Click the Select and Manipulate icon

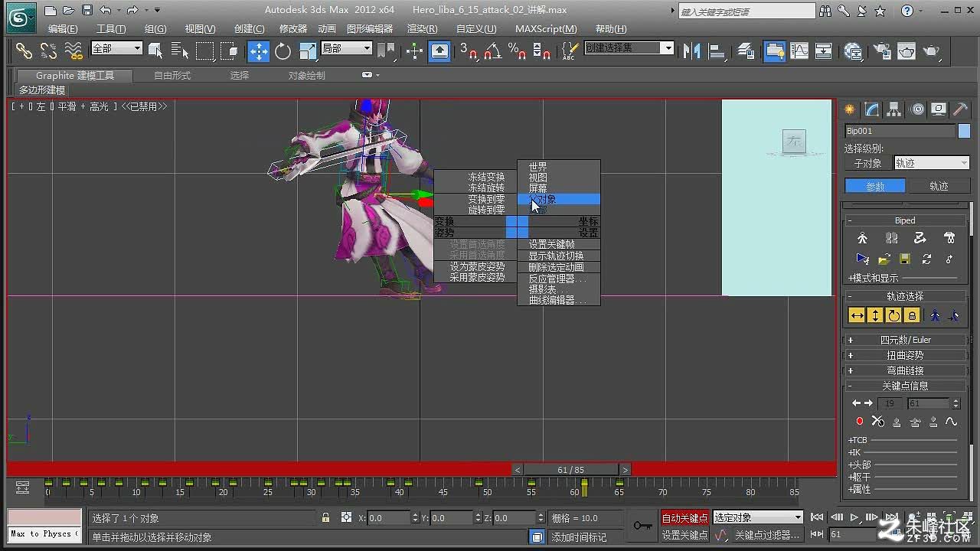(414, 51)
